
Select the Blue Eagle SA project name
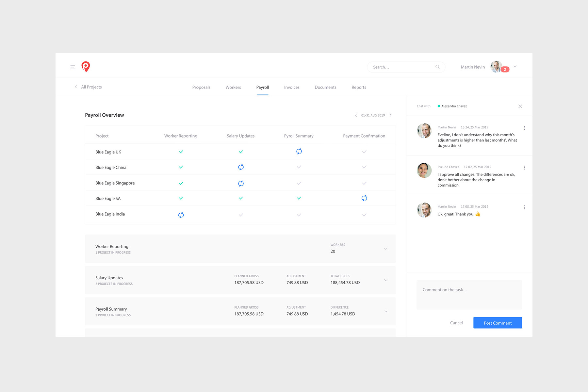(108, 199)
